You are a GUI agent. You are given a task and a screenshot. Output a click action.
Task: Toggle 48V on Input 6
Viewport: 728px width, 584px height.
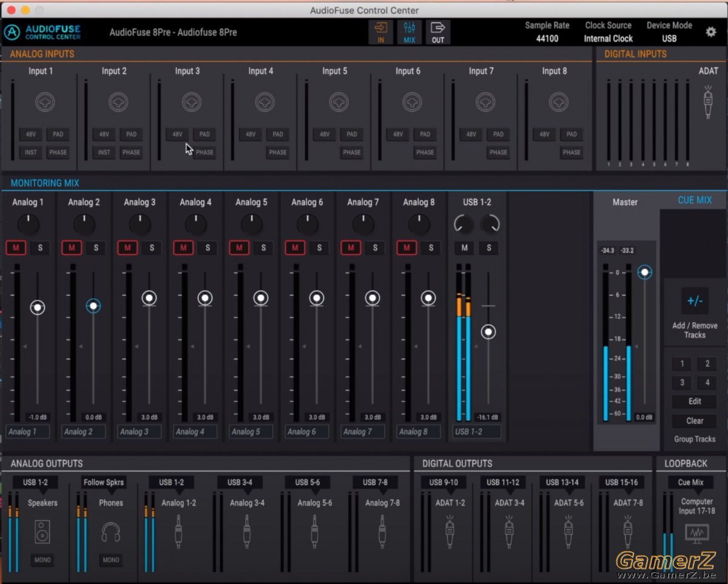click(x=398, y=134)
